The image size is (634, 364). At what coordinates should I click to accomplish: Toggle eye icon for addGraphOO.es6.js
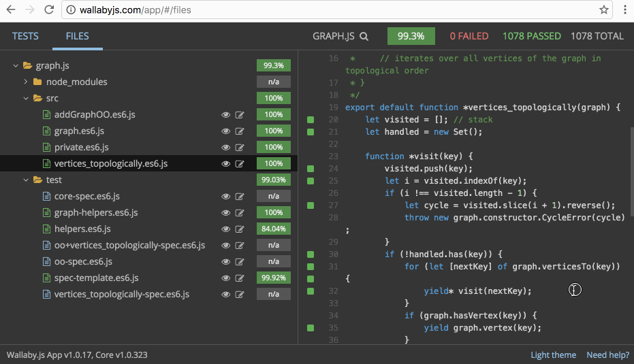225,115
